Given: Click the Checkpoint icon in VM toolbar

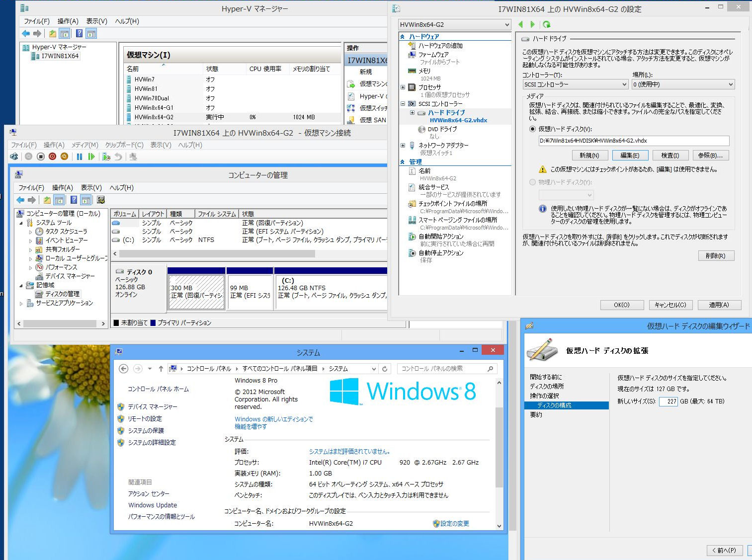Looking at the screenshot, I should pos(106,157).
